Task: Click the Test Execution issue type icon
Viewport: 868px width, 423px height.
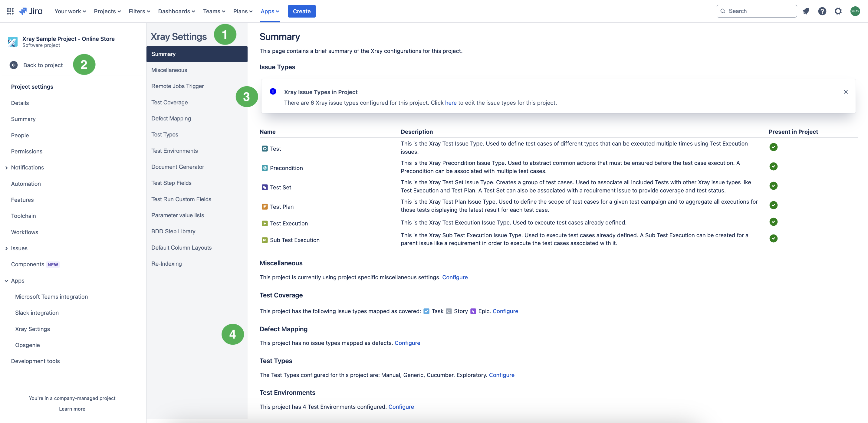Action: pyautogui.click(x=265, y=223)
